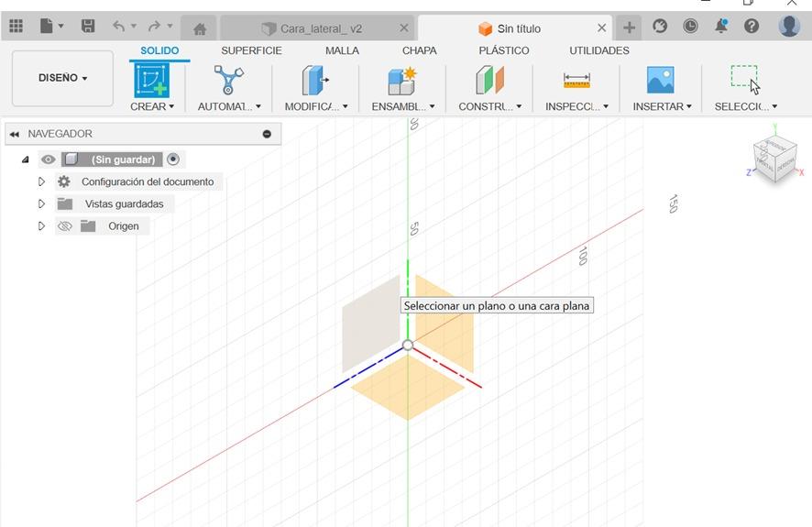The height and width of the screenshot is (527, 812).
Task: Open the INSPECCIONAR dropdown menu
Action: point(576,106)
